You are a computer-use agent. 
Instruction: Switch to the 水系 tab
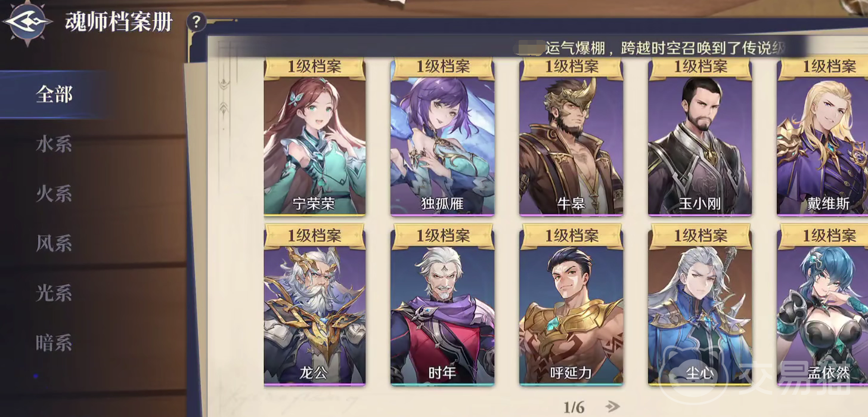coord(54,144)
